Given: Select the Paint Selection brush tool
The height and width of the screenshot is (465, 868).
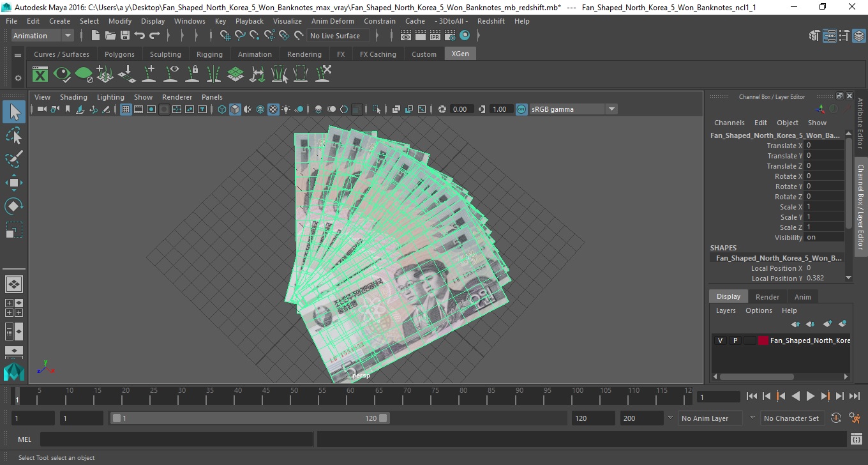Looking at the screenshot, I should click(14, 159).
